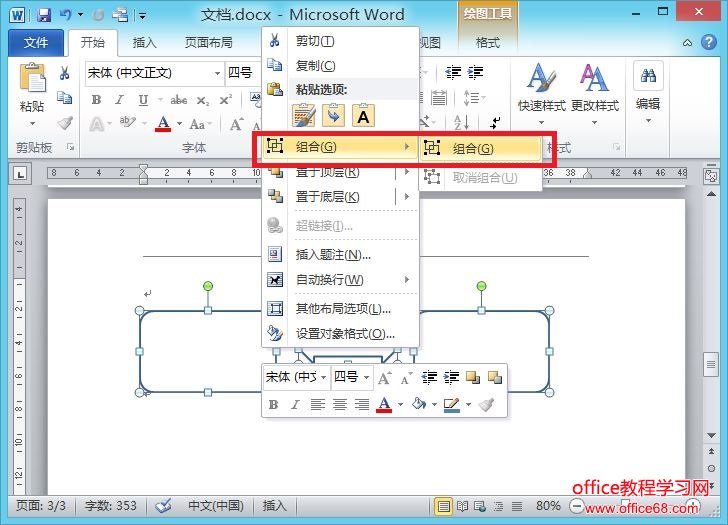
Task: Toggle Bold in the ribbon font group
Action: tap(97, 100)
